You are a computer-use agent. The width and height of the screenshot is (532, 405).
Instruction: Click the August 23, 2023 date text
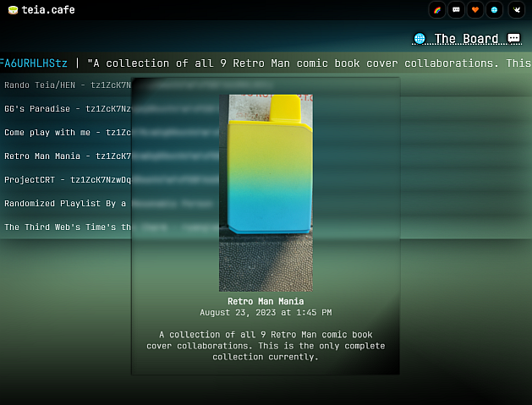pyautogui.click(x=266, y=312)
